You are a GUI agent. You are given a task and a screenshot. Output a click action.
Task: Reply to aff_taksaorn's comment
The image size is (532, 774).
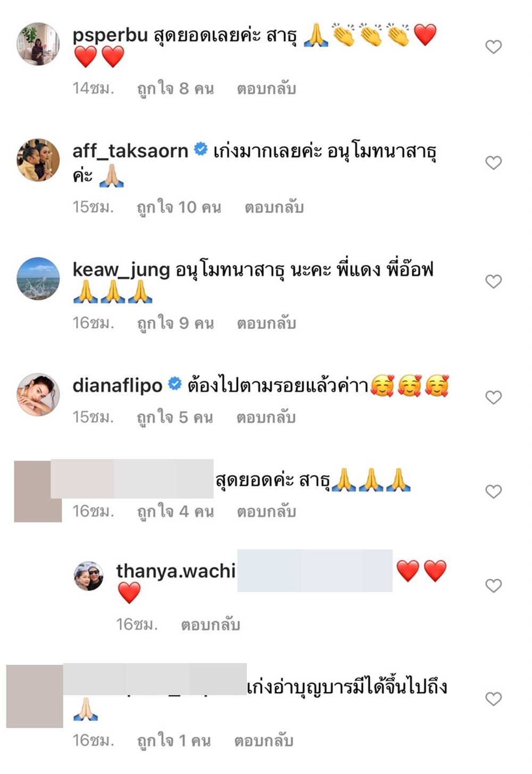point(274,207)
